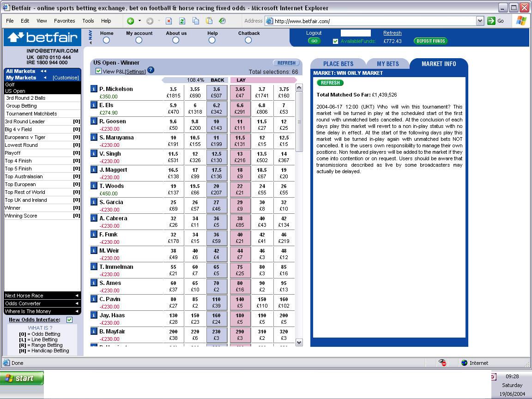Open the P&L Settings link
The height and width of the screenshot is (399, 532).
[135, 72]
